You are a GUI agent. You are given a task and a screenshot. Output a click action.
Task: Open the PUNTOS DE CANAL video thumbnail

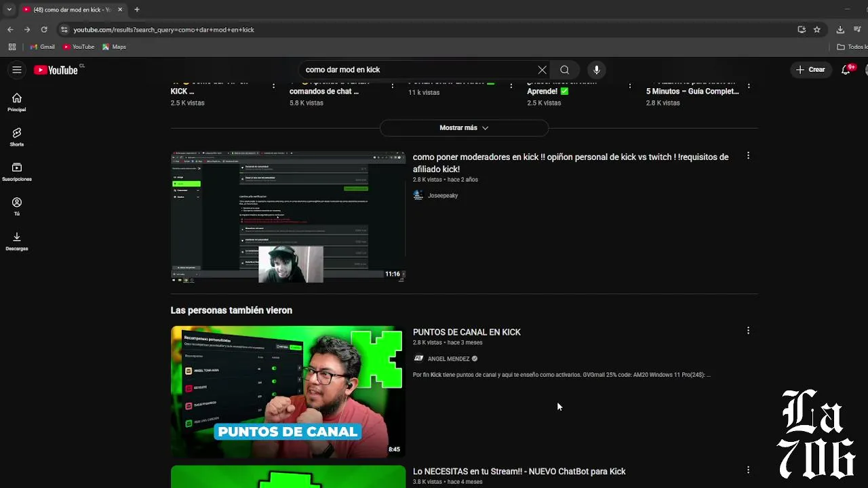pyautogui.click(x=288, y=392)
